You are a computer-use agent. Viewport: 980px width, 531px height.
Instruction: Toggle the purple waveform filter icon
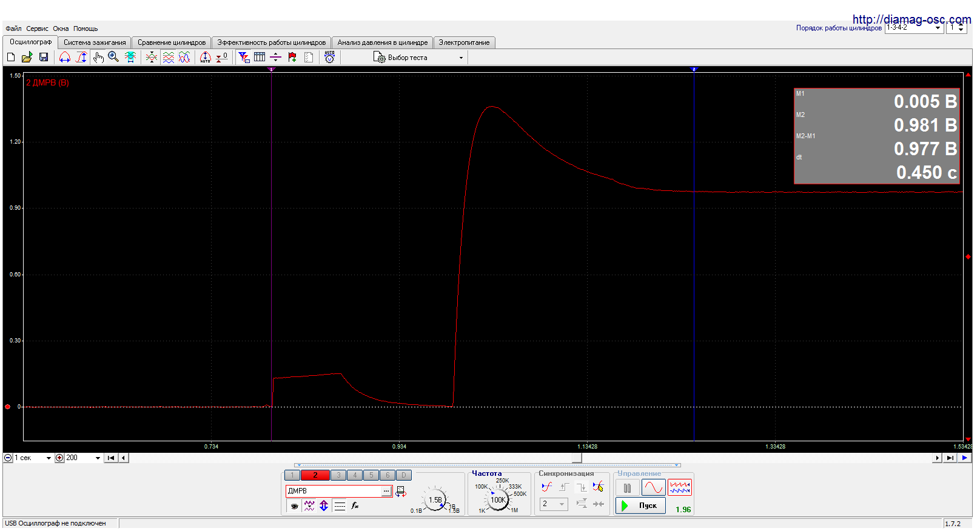pos(309,506)
